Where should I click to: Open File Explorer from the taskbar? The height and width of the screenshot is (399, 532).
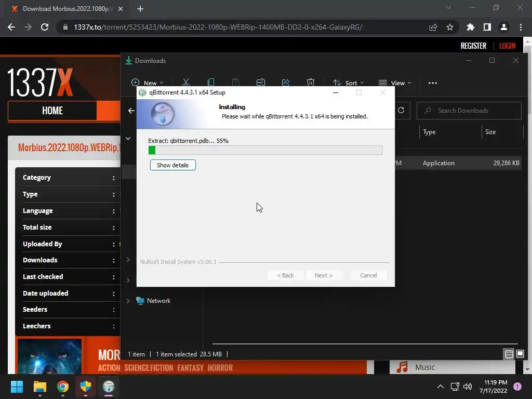tap(39, 387)
